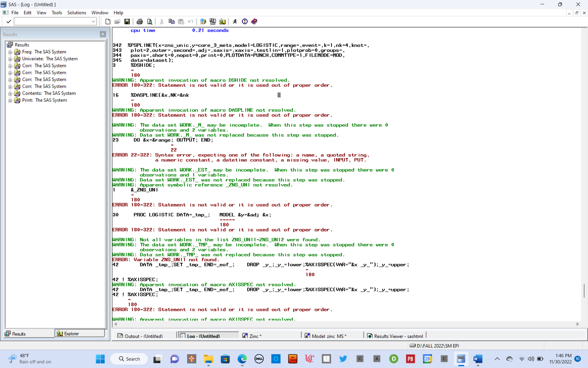
Task: Click the Print toolbar icon
Action: (x=140, y=21)
